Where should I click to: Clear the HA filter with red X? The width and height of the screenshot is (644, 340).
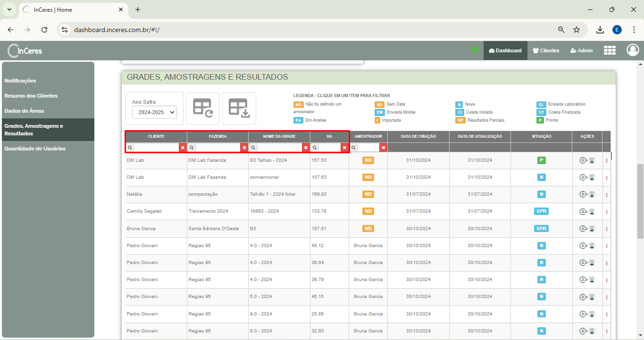click(344, 148)
